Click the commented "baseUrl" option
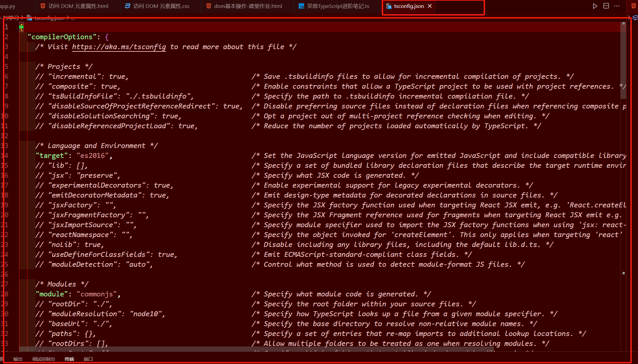 [x=74, y=324]
